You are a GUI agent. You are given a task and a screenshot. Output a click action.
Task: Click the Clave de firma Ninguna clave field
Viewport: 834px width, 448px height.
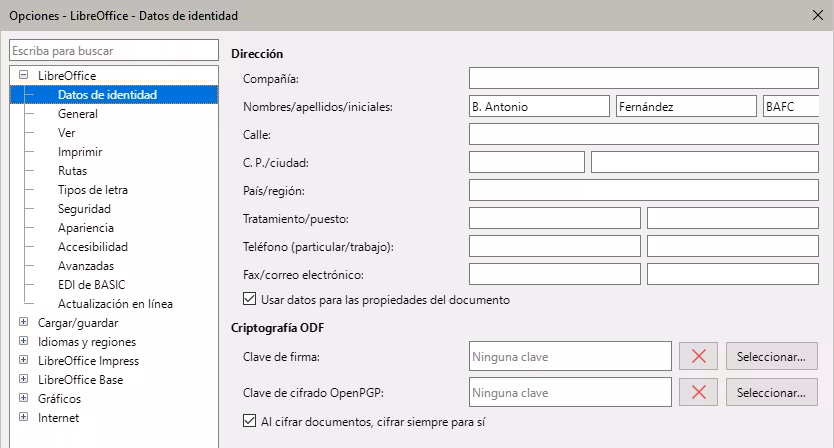(x=570, y=356)
